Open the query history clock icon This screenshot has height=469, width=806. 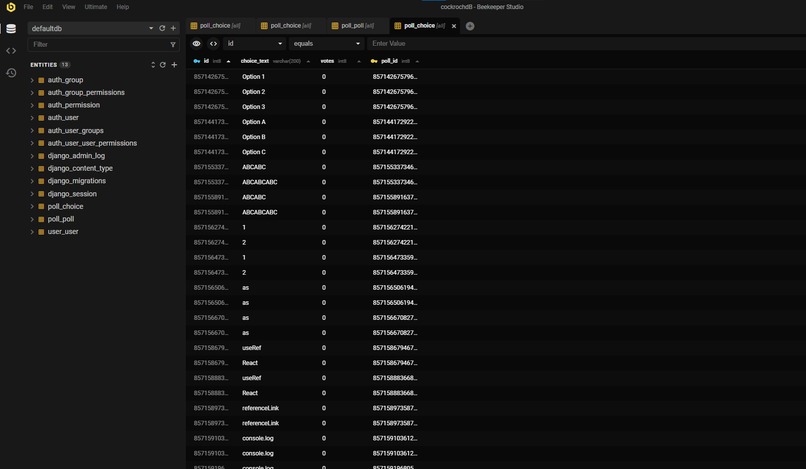(x=11, y=73)
